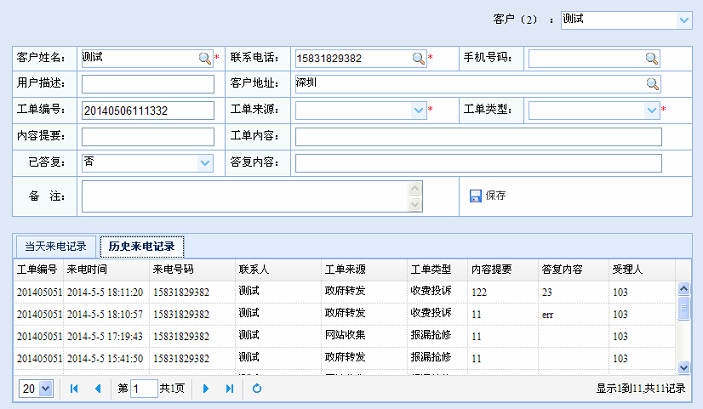
Task: Go to first page of records
Action: pyautogui.click(x=74, y=388)
